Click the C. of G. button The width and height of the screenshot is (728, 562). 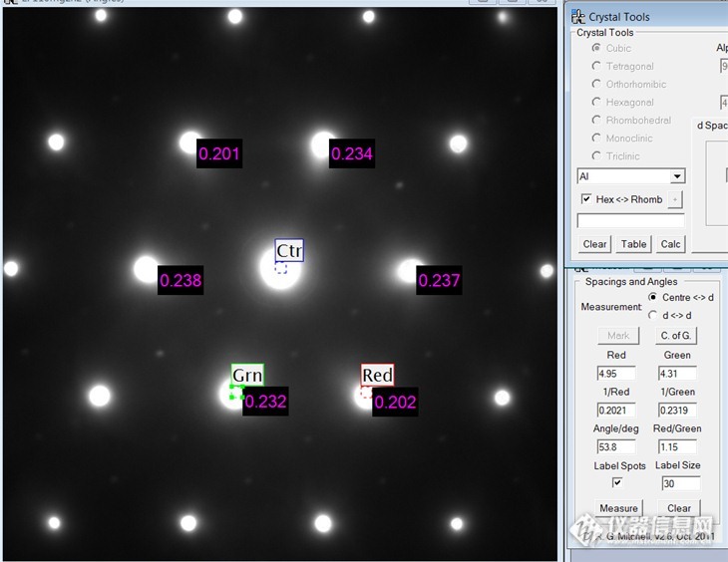click(676, 336)
